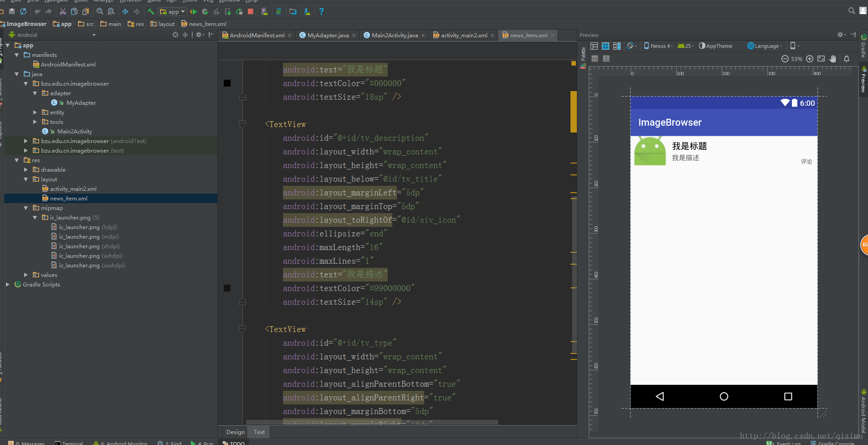Screen dimensions: 868x445
Task: Expand the drawable folder node
Action: pos(26,169)
